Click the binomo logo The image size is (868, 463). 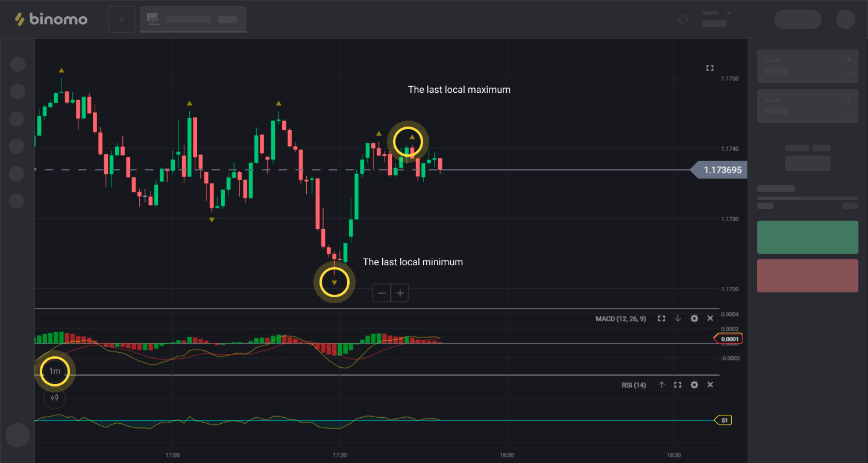pyautogui.click(x=51, y=19)
